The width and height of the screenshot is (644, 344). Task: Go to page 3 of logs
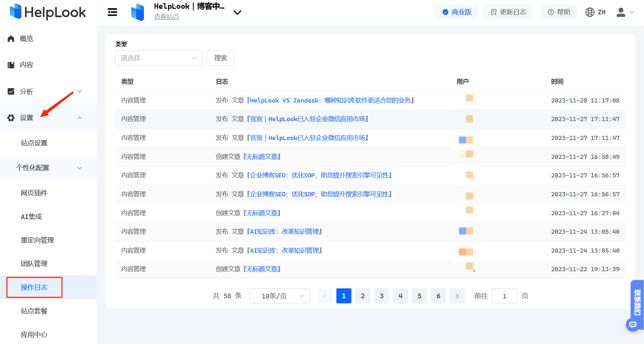[x=382, y=296]
